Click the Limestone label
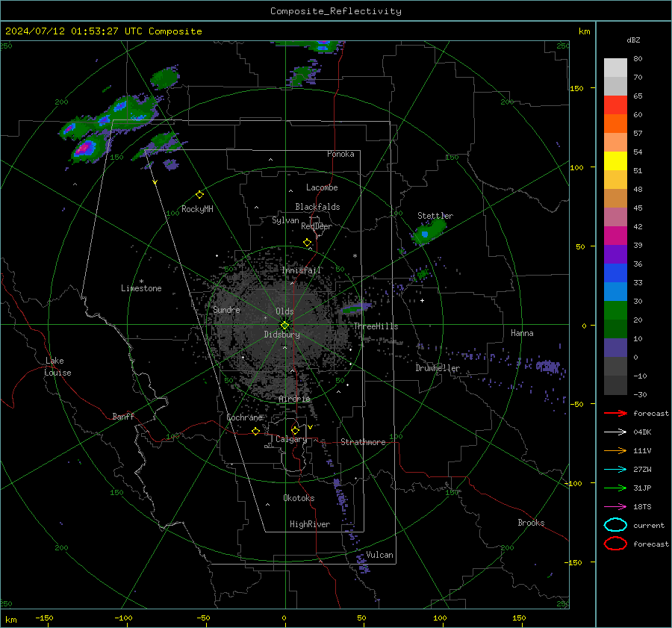This screenshot has width=672, height=628. (141, 288)
